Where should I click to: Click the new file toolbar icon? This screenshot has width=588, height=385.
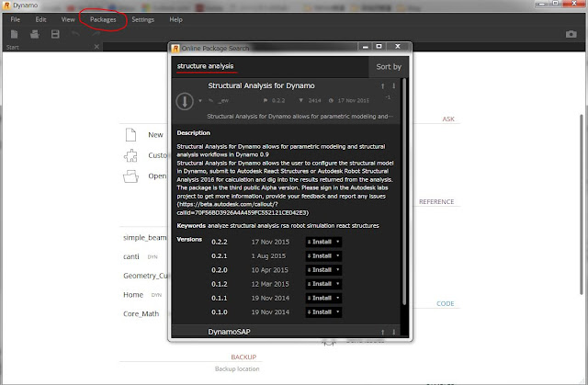pos(15,34)
